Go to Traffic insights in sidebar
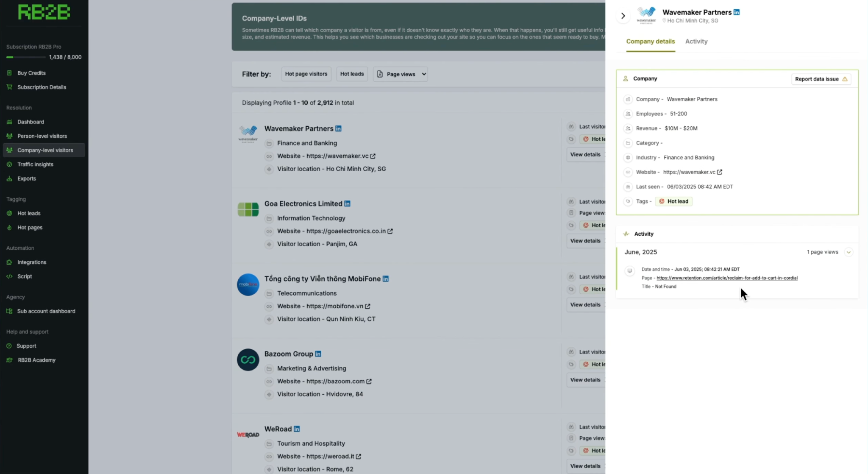Image resolution: width=868 pixels, height=474 pixels. click(x=35, y=165)
